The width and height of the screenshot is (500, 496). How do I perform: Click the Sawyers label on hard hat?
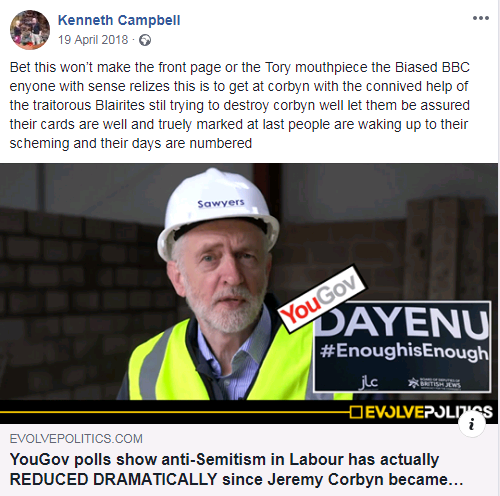pyautogui.click(x=221, y=203)
